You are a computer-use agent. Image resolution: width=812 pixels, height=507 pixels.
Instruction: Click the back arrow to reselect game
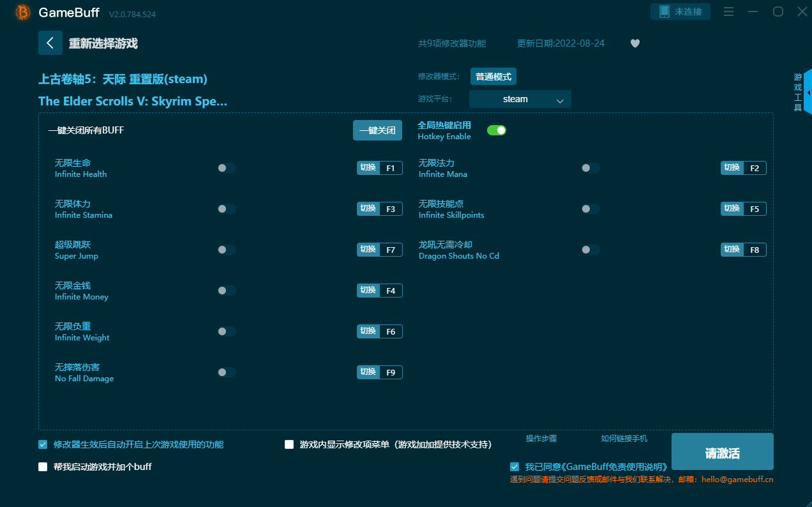click(50, 43)
